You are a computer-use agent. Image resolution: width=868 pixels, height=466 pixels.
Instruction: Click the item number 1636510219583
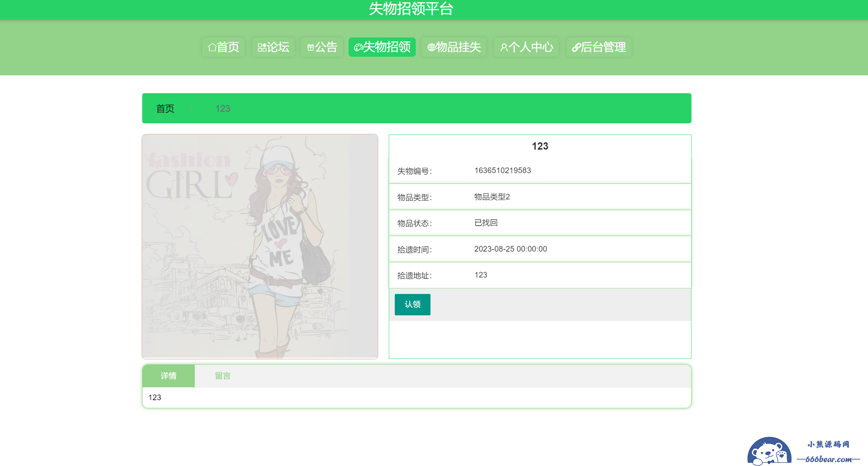pyautogui.click(x=503, y=170)
